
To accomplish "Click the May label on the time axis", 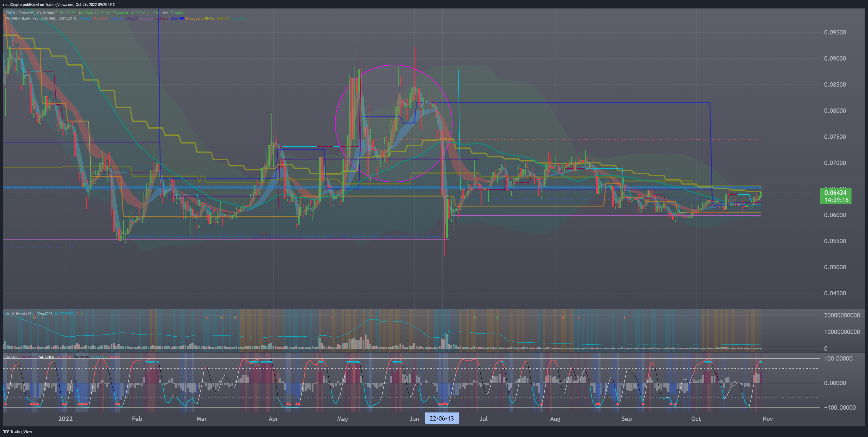I will tap(342, 419).
